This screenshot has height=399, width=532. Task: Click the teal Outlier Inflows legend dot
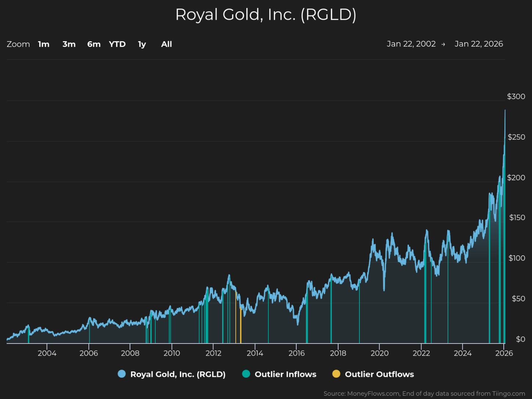246,374
